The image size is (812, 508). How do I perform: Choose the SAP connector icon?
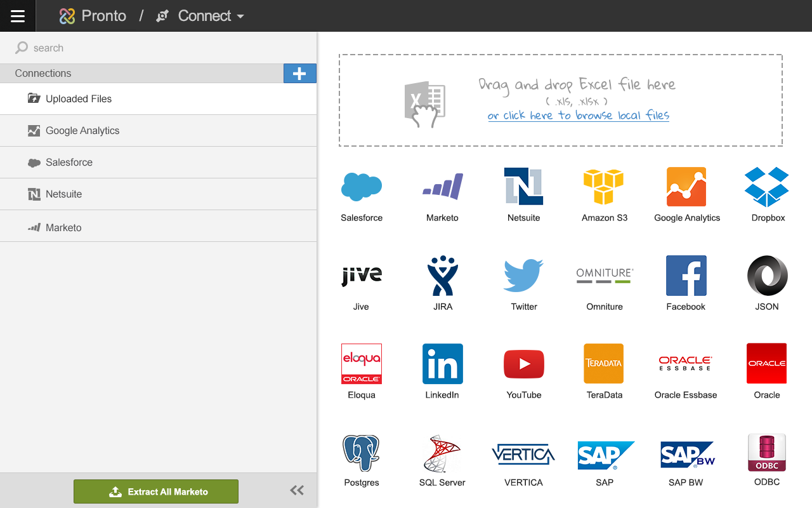coord(606,455)
